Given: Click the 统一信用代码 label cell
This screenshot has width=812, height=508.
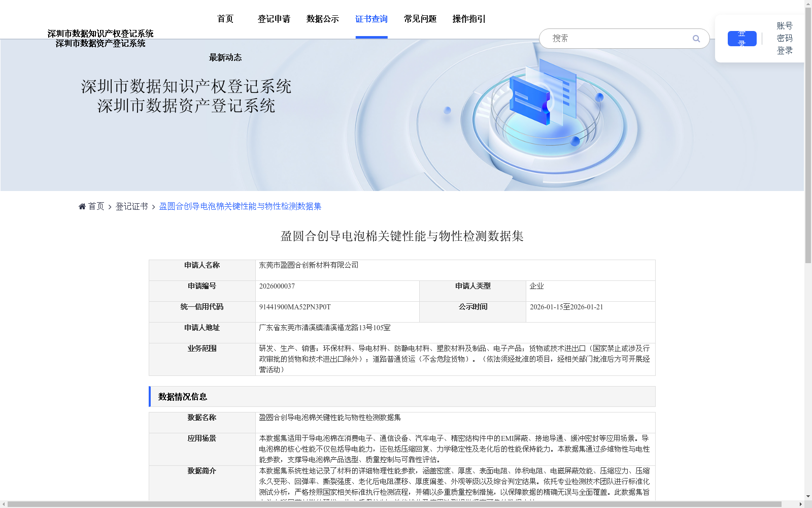Looking at the screenshot, I should (x=202, y=312).
